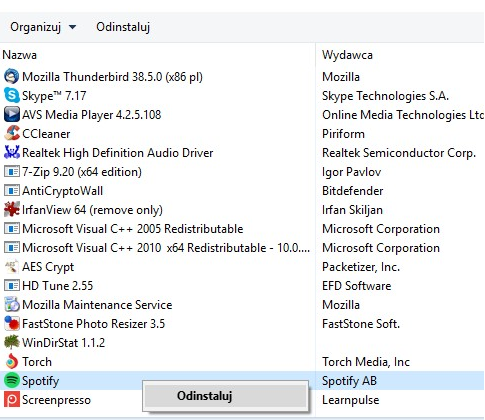Click the AES Crypt icon
Image resolution: width=485 pixels, height=420 pixels.
coord(11,267)
